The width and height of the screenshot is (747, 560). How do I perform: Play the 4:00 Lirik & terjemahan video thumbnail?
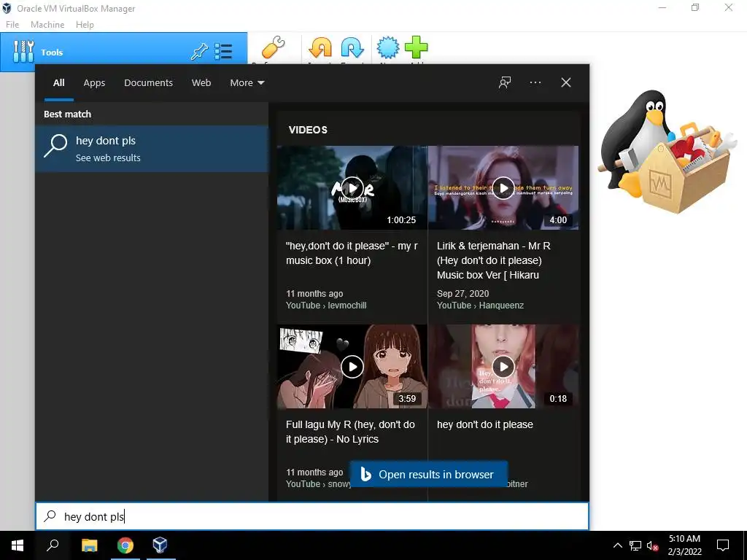(x=503, y=187)
